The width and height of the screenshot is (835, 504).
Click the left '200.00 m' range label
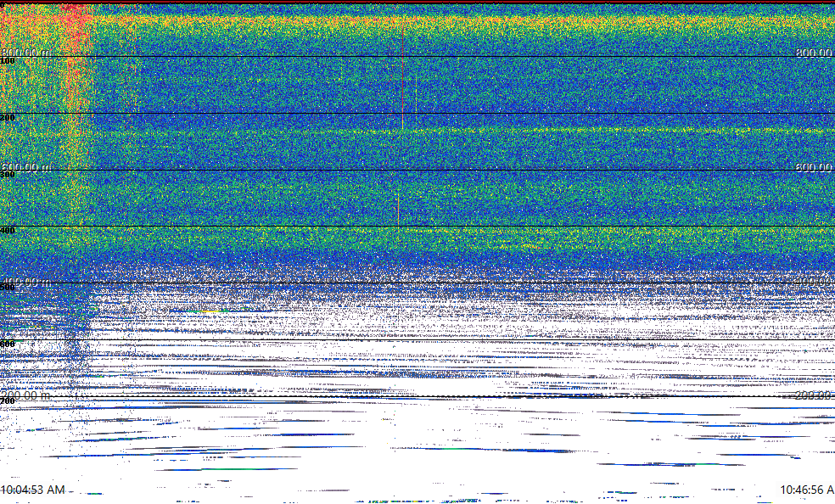[x=26, y=395]
